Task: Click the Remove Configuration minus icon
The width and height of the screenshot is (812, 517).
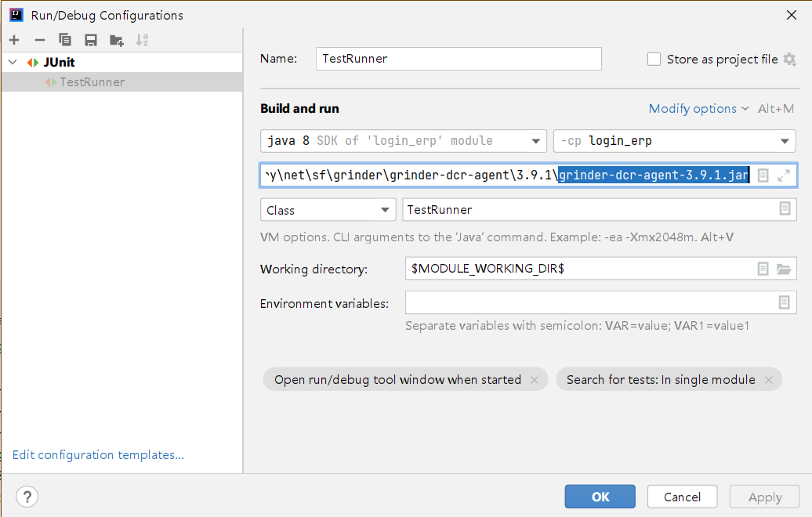Action: [x=39, y=40]
